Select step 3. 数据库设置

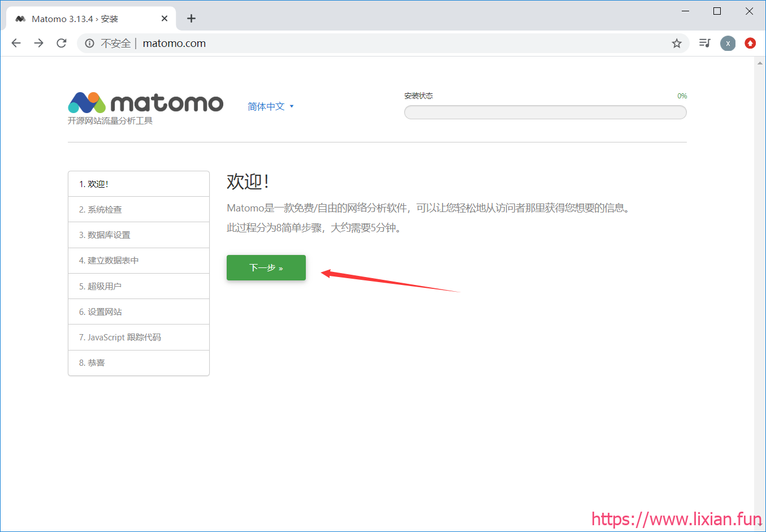tap(139, 235)
